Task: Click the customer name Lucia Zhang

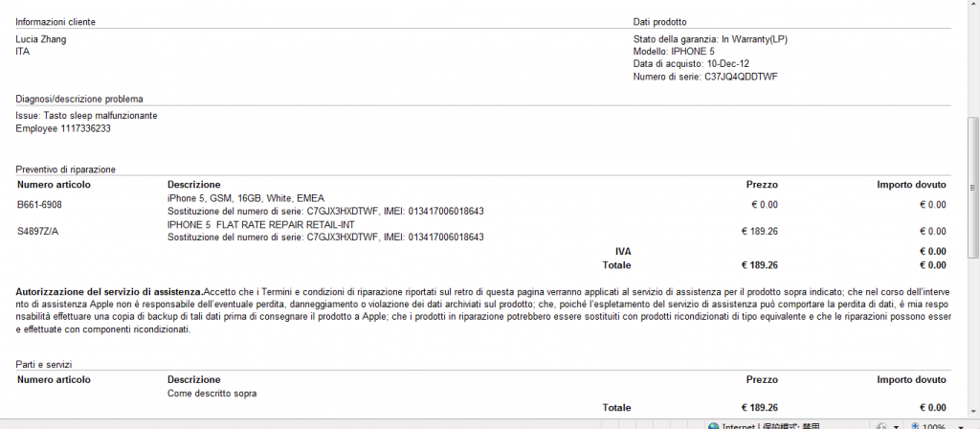Action: point(41,39)
